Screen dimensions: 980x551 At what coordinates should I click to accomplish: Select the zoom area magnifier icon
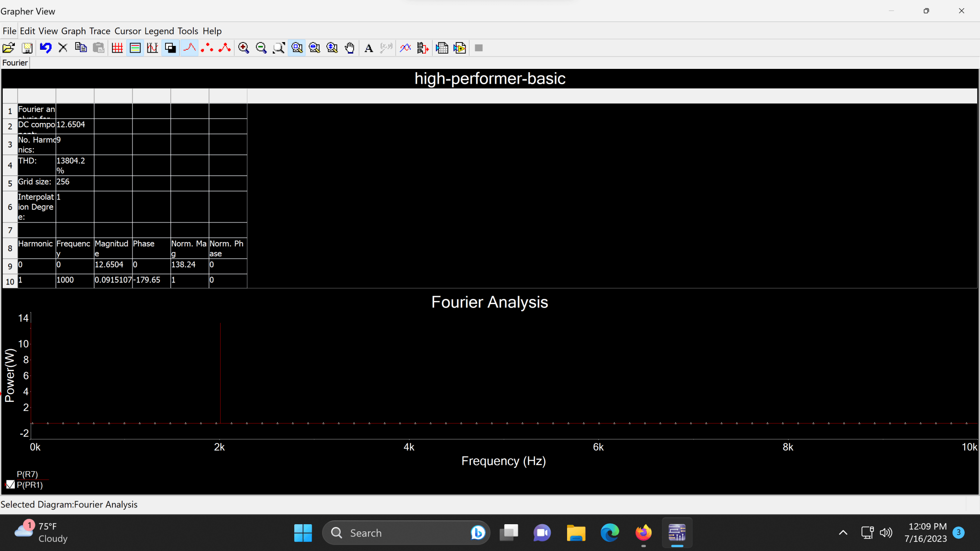pos(297,48)
